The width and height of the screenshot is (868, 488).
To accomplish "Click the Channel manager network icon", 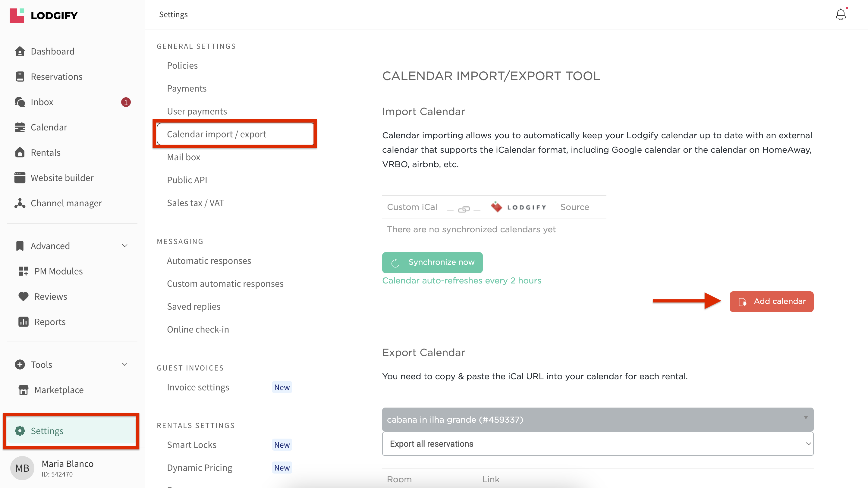I will 20,203.
